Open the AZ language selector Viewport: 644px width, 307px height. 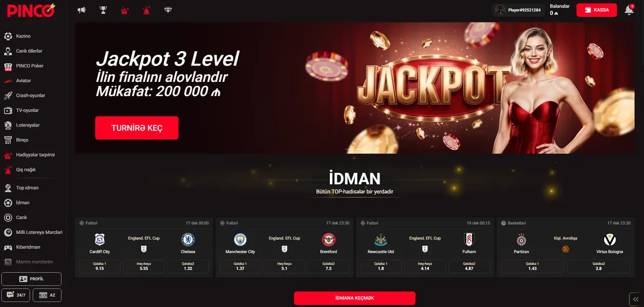point(47,295)
